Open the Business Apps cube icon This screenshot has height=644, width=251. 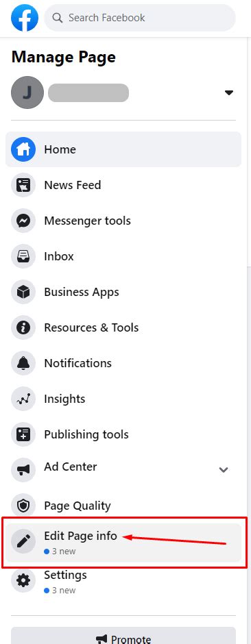pyautogui.click(x=23, y=292)
